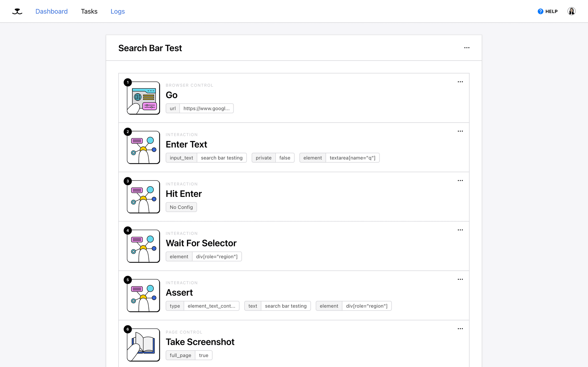
Task: Expand the Assert step options menu
Action: 461,279
